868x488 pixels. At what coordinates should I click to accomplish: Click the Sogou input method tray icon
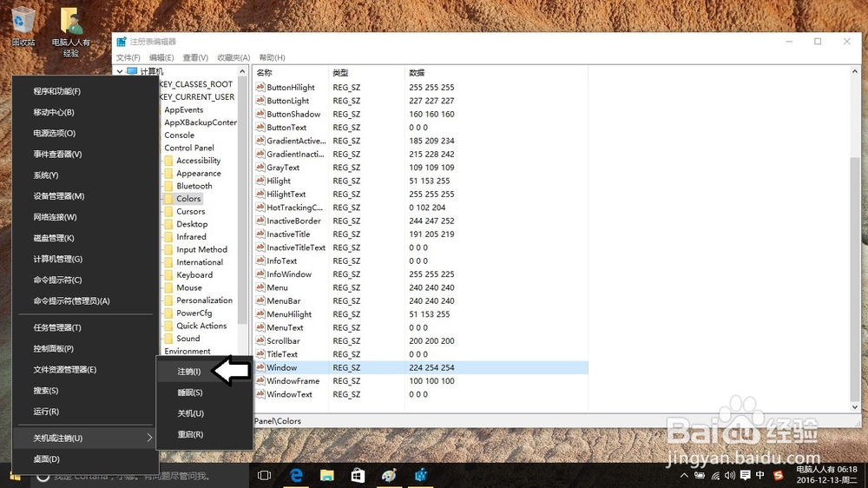point(778,475)
